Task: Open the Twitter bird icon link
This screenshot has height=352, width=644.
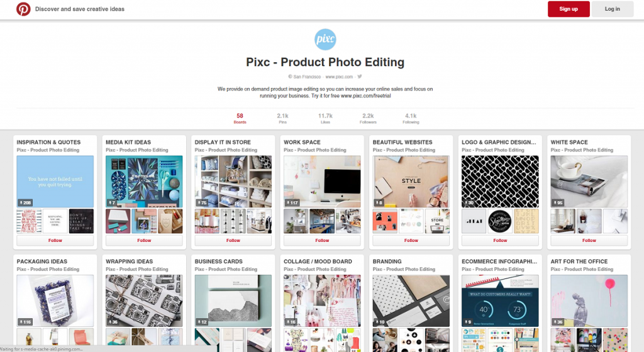Action: coord(359,76)
